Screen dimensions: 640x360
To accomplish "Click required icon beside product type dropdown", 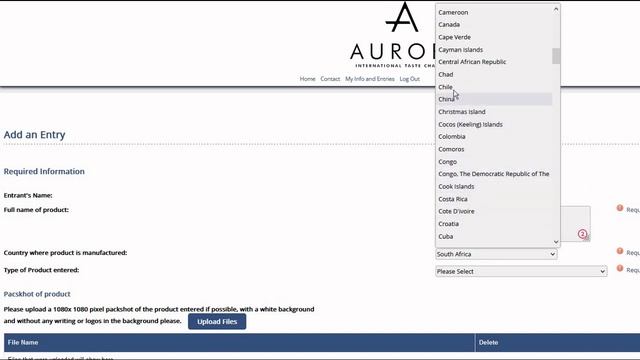I will 620,269.
